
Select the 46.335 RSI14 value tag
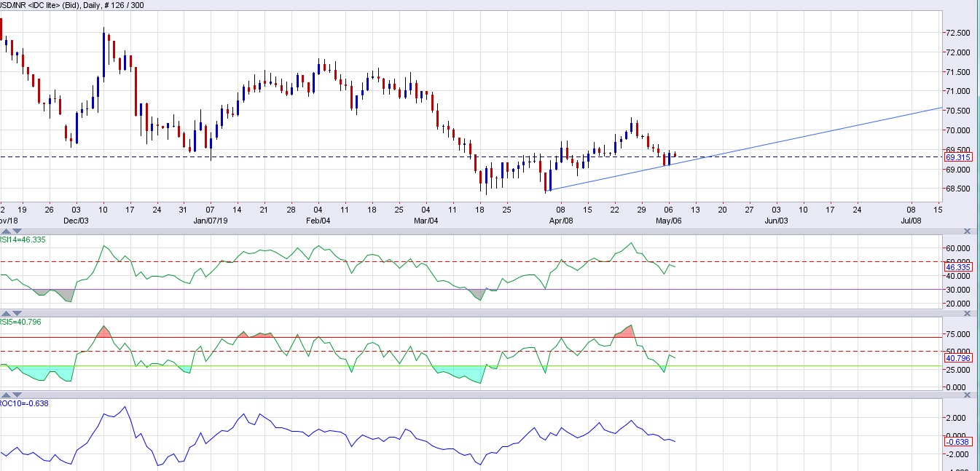[958, 268]
